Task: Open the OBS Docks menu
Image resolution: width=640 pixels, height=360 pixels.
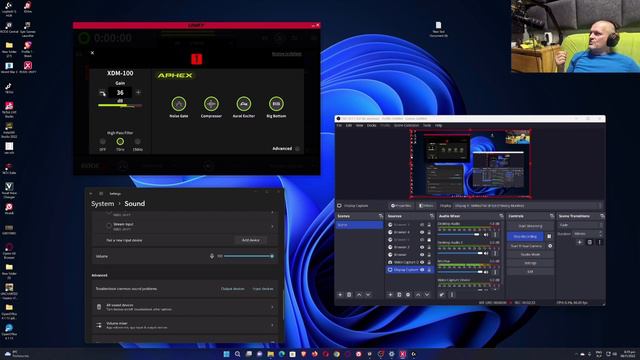Action: [x=372, y=125]
